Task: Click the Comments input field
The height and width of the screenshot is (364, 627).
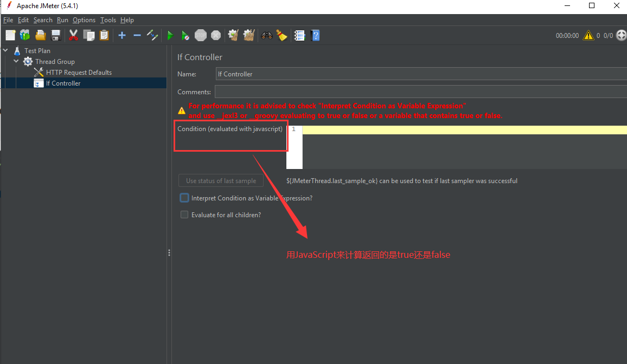Action: (421, 92)
